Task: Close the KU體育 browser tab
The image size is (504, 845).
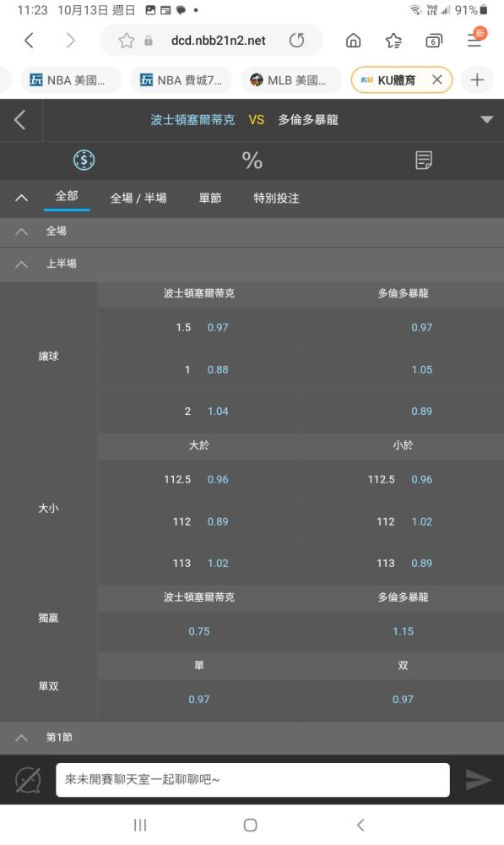Action: click(x=437, y=79)
